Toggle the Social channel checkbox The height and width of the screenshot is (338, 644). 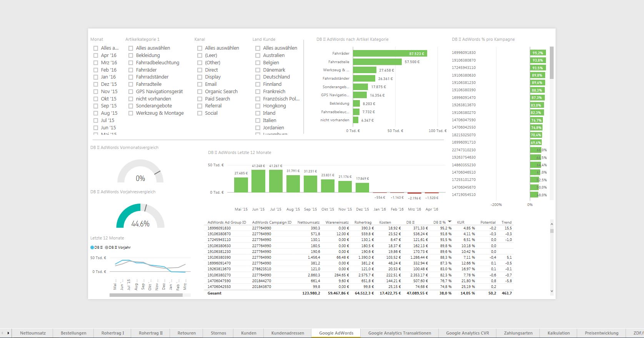pyautogui.click(x=200, y=113)
